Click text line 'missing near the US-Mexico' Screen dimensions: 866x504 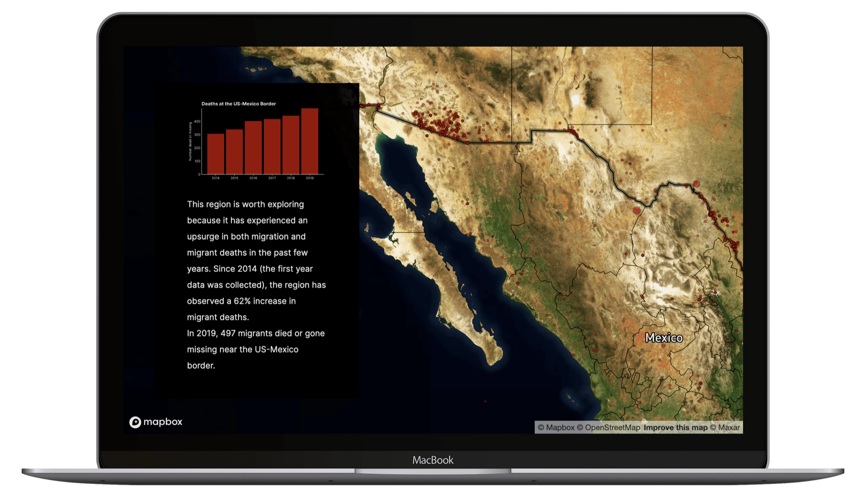coord(242,349)
